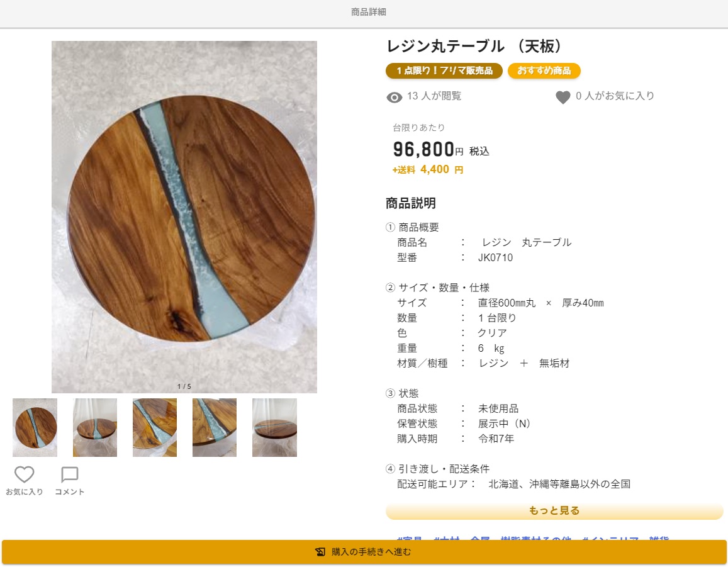Expand description with もっと見る button
The image size is (728, 567).
554,510
